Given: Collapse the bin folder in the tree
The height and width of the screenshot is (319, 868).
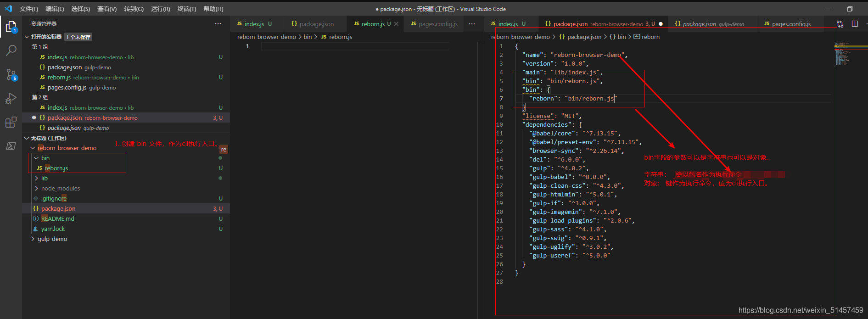Looking at the screenshot, I should pos(36,158).
